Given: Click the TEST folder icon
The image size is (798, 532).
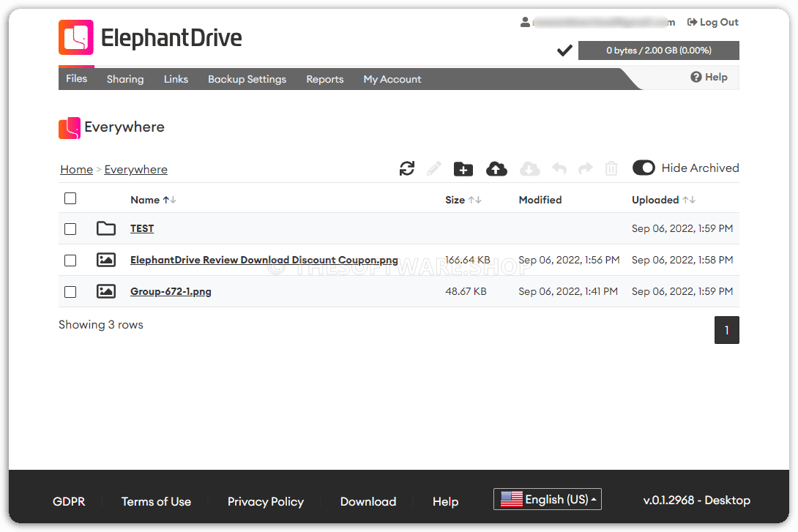Looking at the screenshot, I should click(x=106, y=228).
